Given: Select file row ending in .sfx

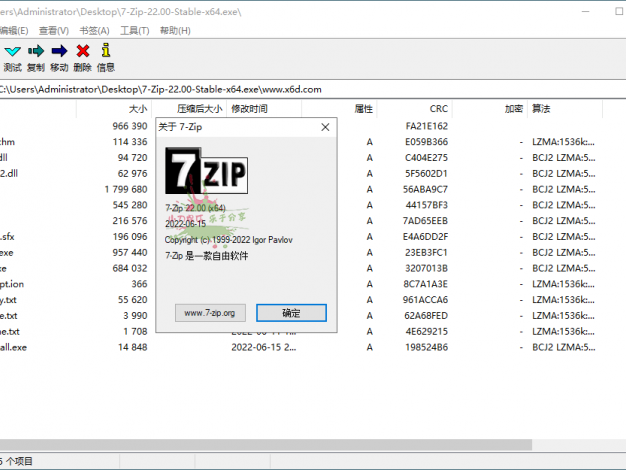Looking at the screenshot, I should point(7,237).
